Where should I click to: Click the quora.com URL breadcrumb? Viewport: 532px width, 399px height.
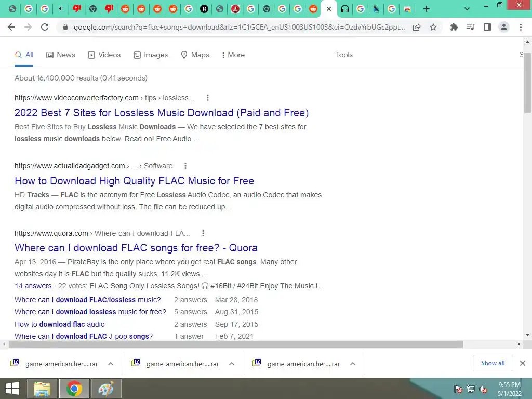click(x=102, y=233)
